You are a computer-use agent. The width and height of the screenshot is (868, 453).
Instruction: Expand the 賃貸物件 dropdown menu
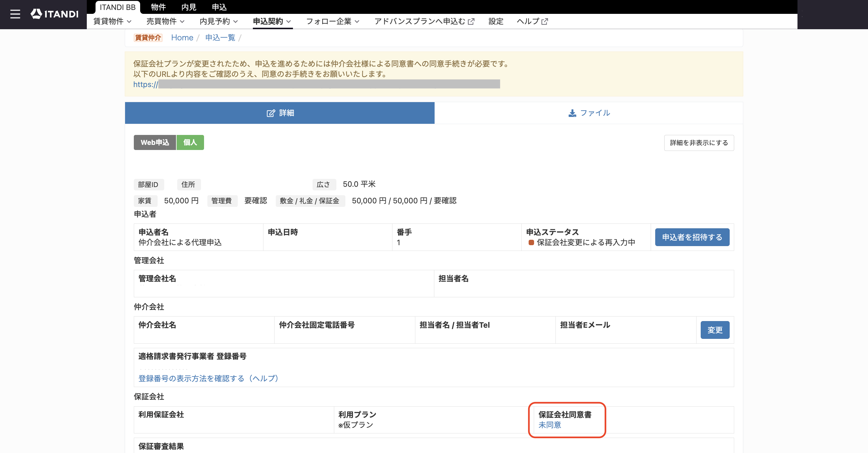[112, 21]
